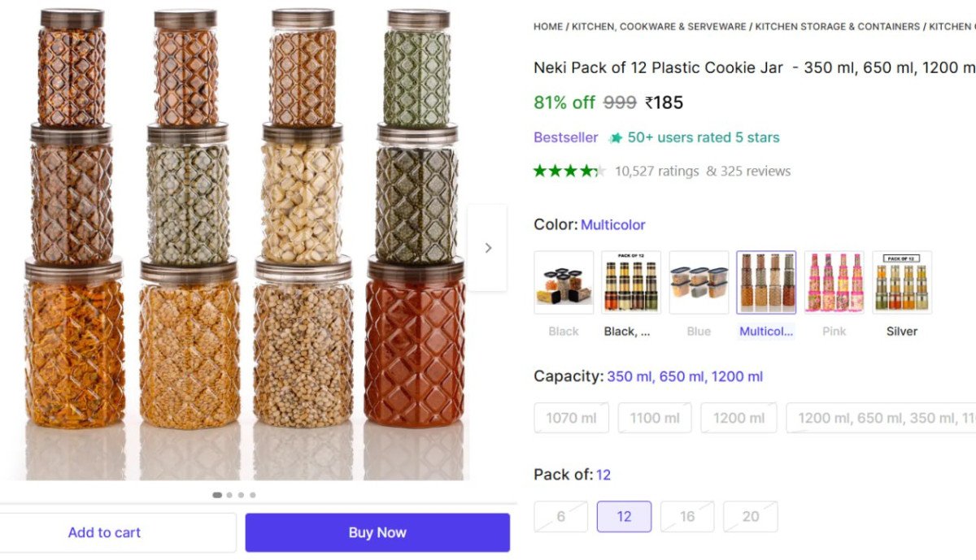Select 1070 ml capacity option
Screen dimensions: 976x560
[571, 418]
